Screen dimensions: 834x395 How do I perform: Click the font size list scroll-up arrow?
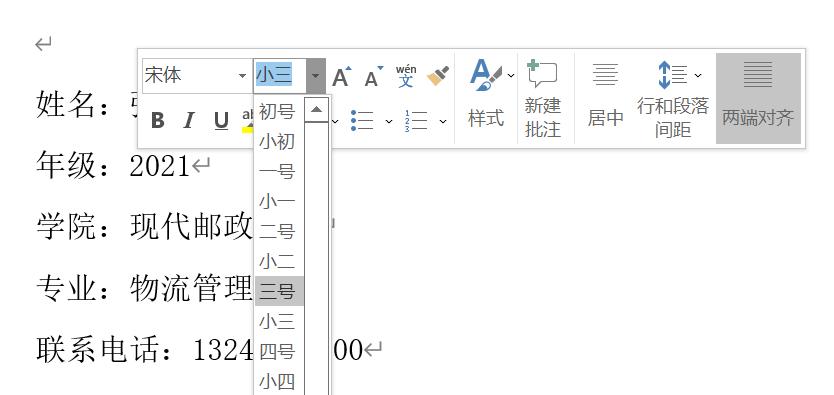click(316, 110)
